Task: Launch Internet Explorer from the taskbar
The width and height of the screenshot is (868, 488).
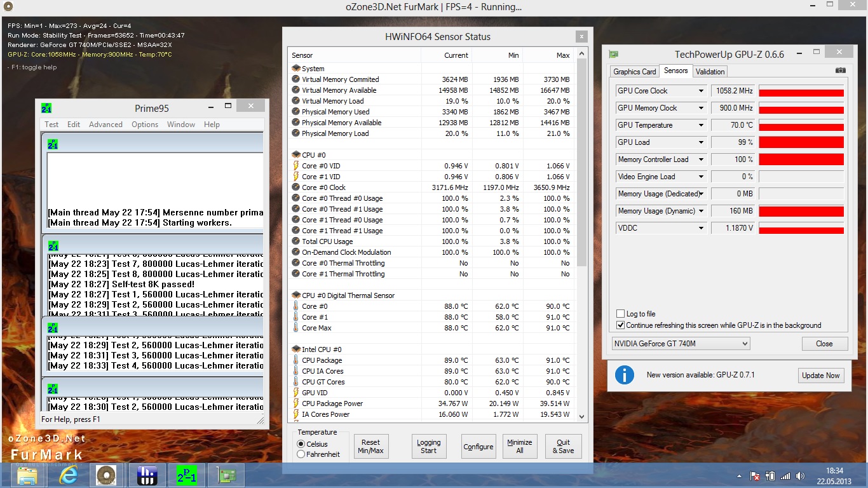Action: (67, 475)
